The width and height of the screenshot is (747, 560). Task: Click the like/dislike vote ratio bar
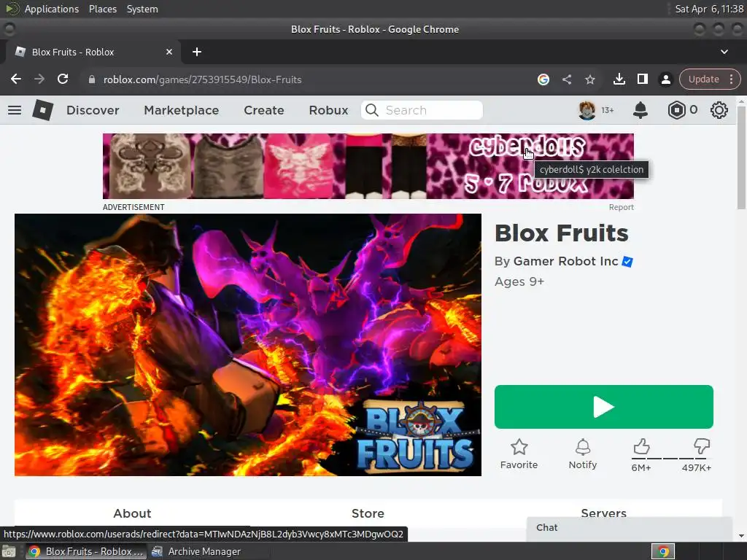tap(670, 458)
